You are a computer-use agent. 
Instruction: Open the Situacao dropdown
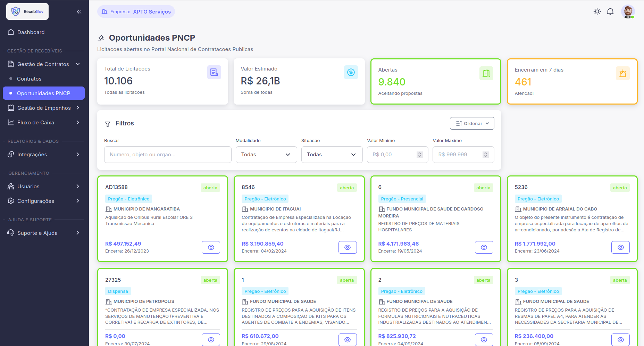(x=332, y=155)
